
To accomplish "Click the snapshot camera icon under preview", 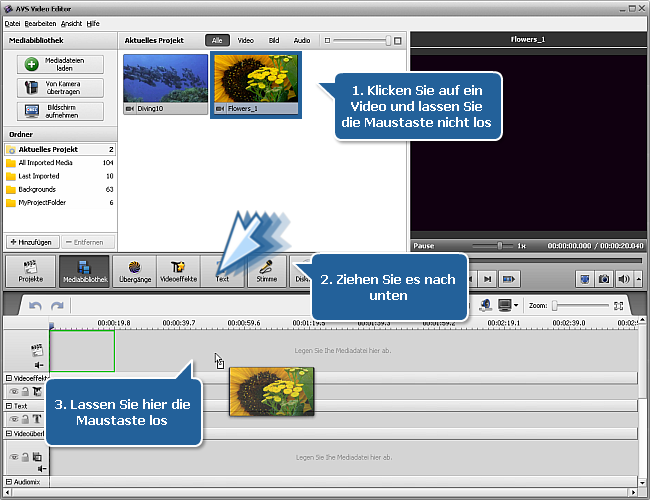I will [604, 279].
